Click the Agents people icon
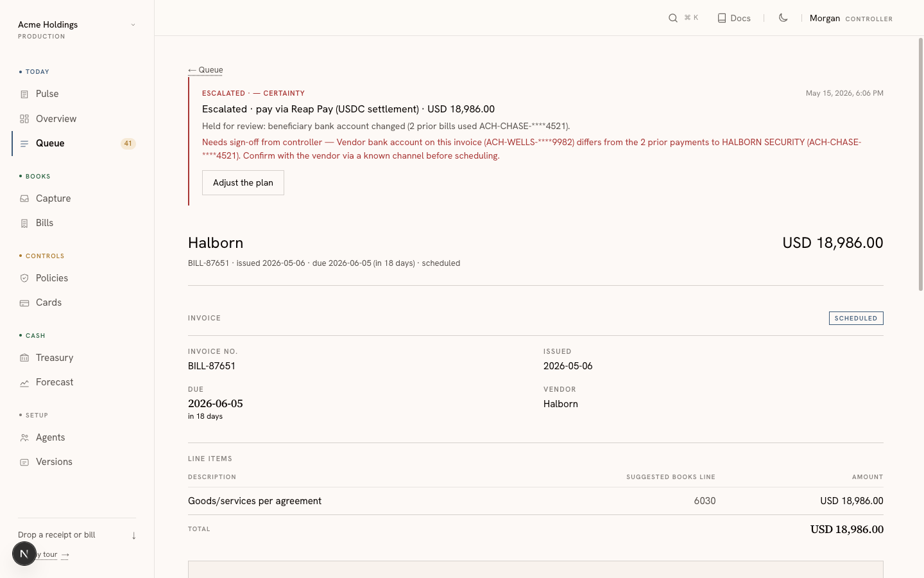This screenshot has width=924, height=578. (x=24, y=438)
